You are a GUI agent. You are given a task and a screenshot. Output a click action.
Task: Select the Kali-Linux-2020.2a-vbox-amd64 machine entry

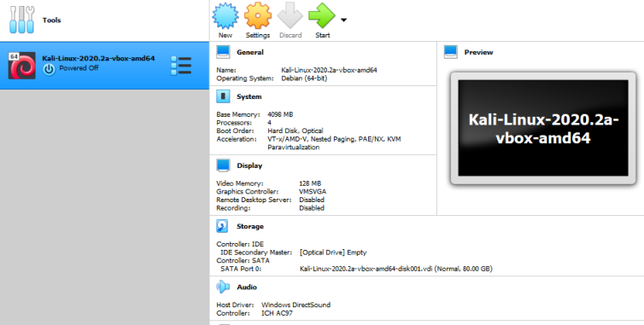104,66
